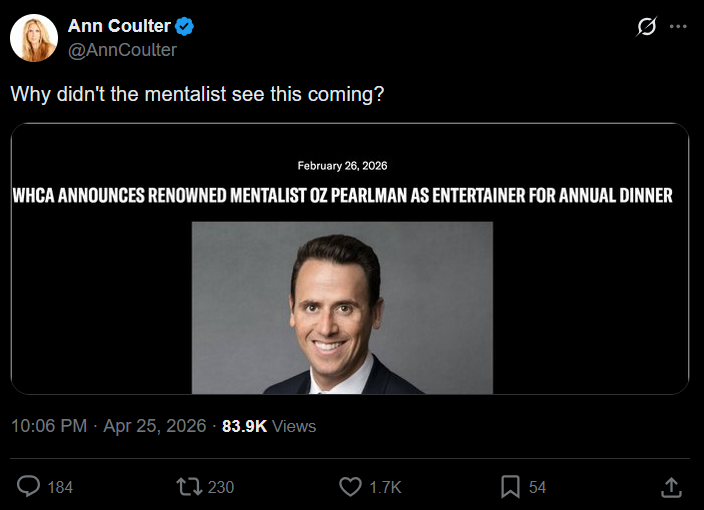This screenshot has width=704, height=510.
Task: Click the WHCA announces mentalist headline
Action: click(x=342, y=195)
